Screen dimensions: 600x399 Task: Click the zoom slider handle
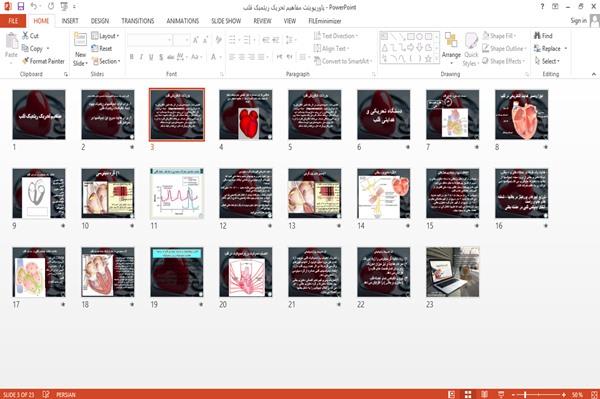(525, 394)
